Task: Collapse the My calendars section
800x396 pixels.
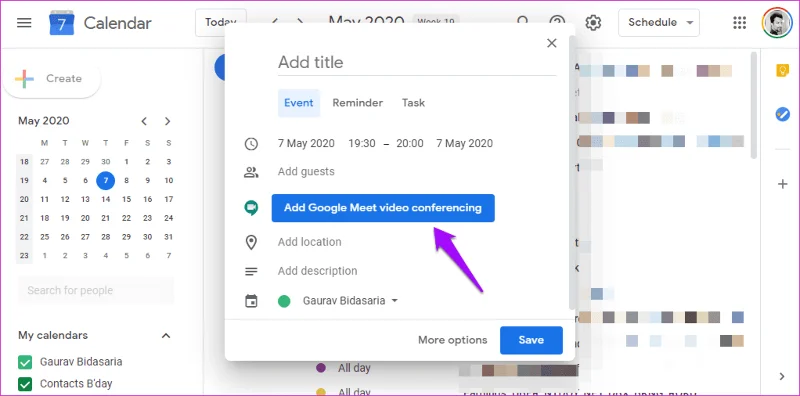Action: (166, 336)
